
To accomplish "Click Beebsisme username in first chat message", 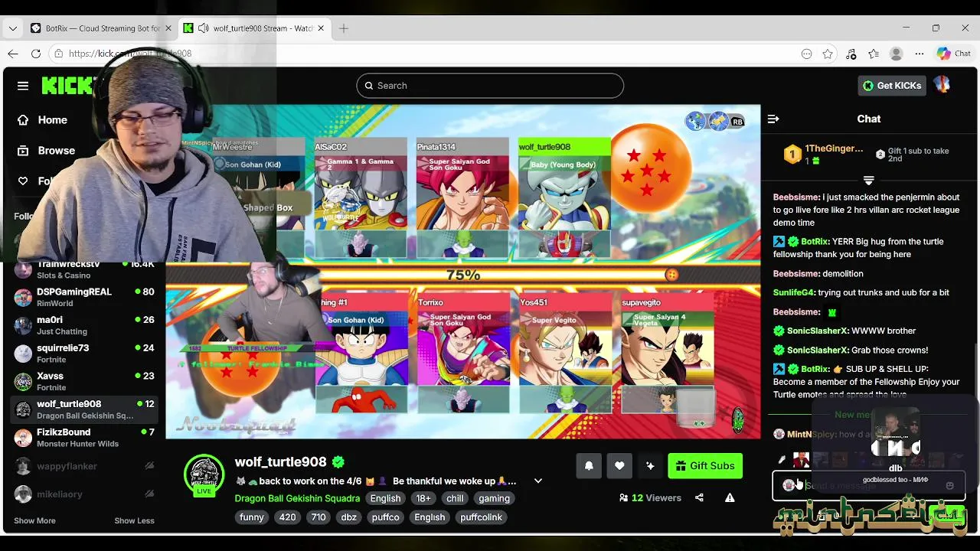I will pos(796,197).
